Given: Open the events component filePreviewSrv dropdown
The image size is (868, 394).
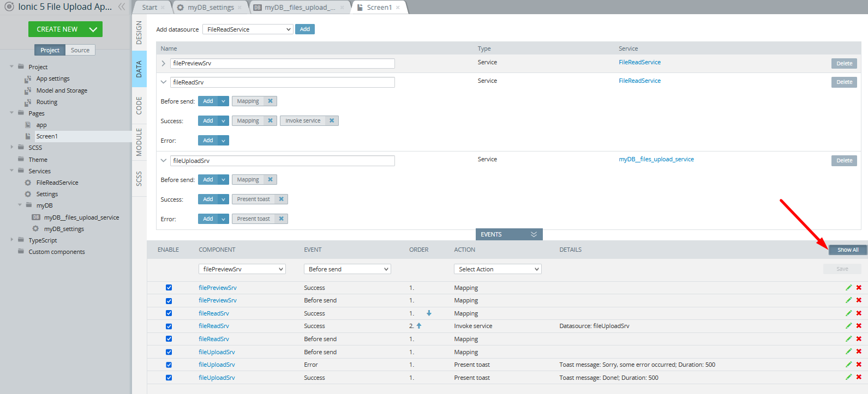Looking at the screenshot, I should coord(242,269).
